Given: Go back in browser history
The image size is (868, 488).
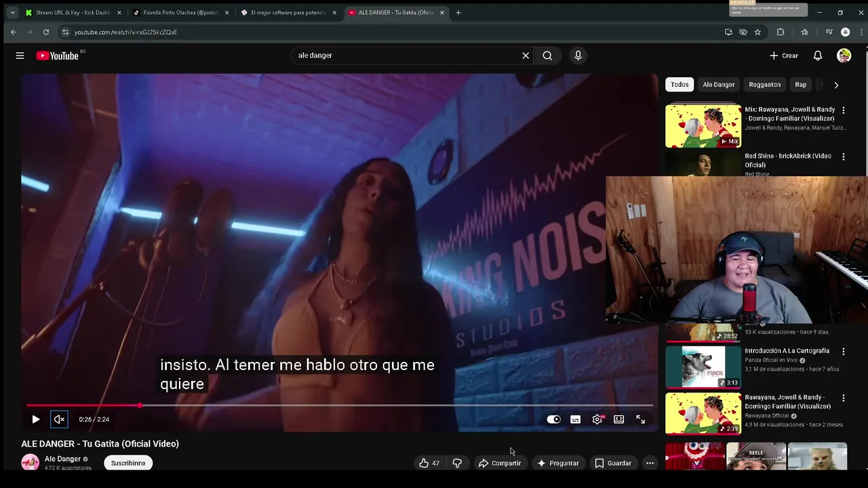Looking at the screenshot, I should point(14,32).
